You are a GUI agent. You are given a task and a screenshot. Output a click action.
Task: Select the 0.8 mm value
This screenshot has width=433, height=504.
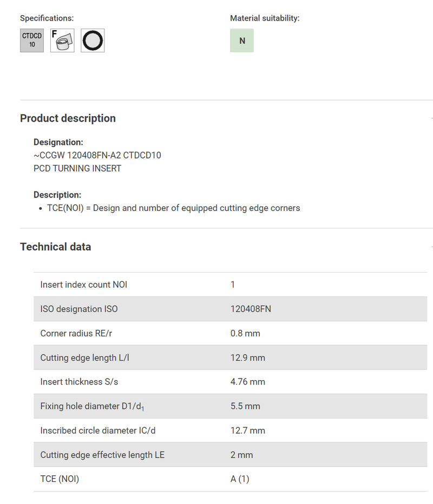(x=245, y=333)
